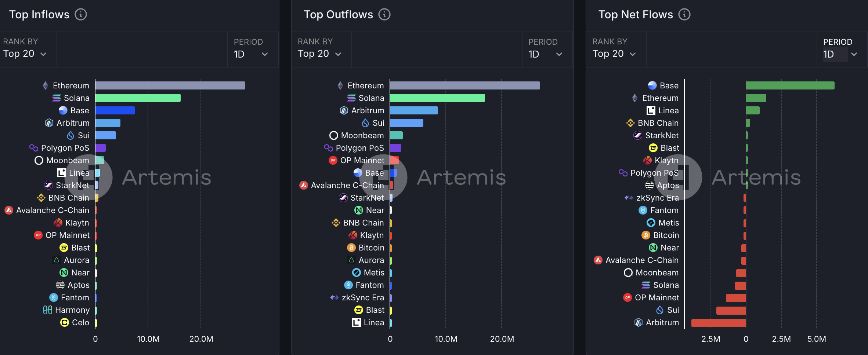Click the Bitcoin icon in Top Net Flows
Viewport: 868px width, 355px height.
[645, 235]
